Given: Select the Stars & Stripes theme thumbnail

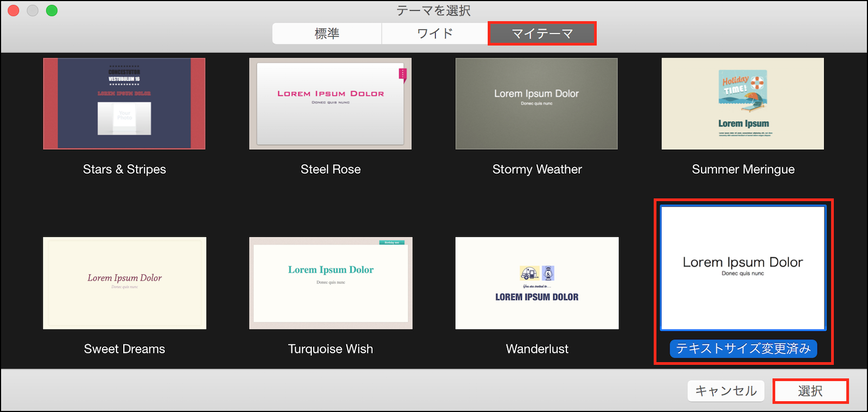Looking at the screenshot, I should point(124,104).
